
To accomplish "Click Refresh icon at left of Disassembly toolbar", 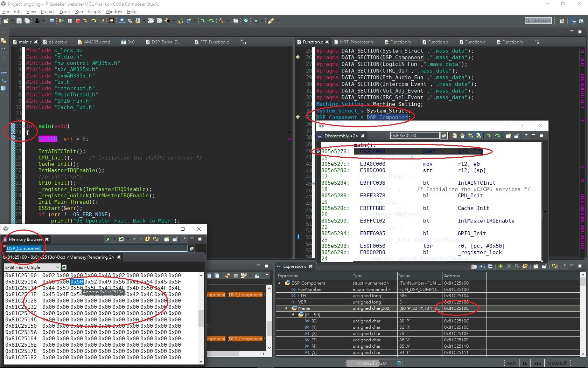I will [x=454, y=136].
